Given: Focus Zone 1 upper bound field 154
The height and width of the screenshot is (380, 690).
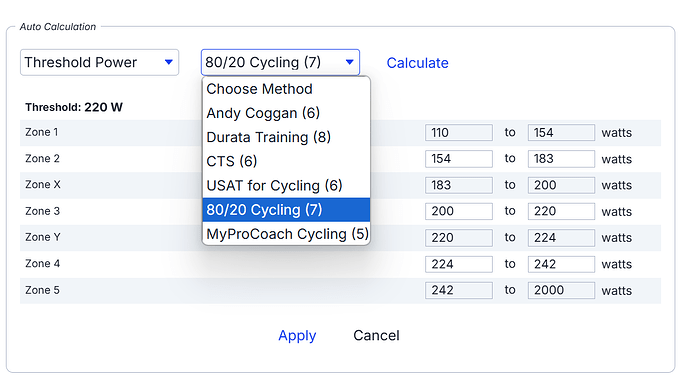Looking at the screenshot, I should (x=562, y=132).
